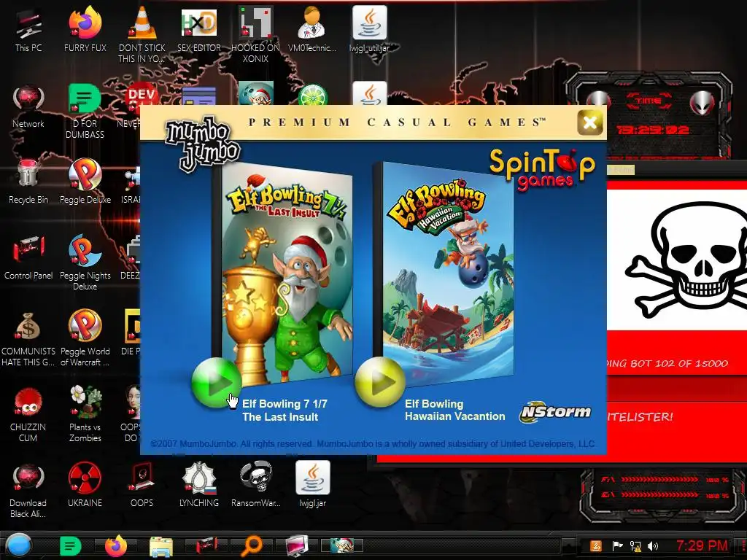
Task: Launch Peggle Deluxe from desktop
Action: (85, 182)
